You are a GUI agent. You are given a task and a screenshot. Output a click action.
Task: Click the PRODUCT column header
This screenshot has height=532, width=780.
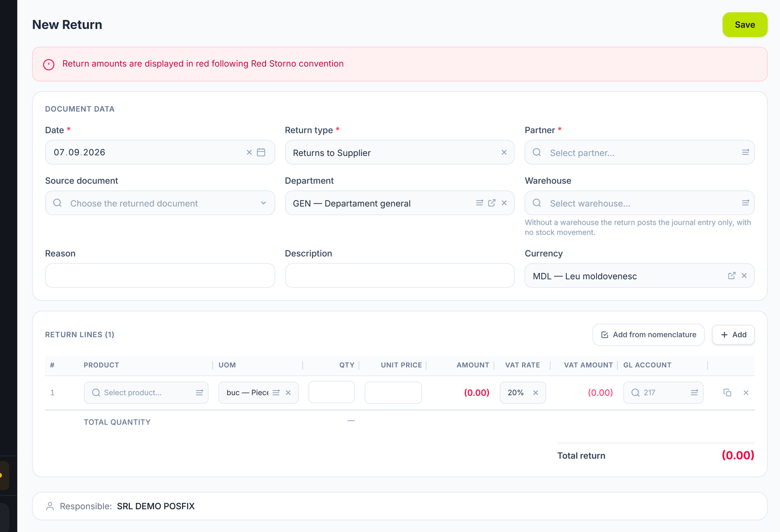101,365
